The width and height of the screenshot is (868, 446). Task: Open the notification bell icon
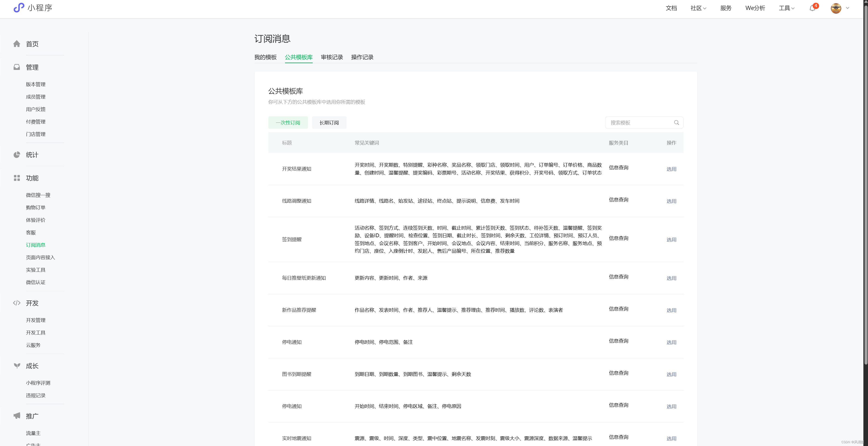pos(812,8)
